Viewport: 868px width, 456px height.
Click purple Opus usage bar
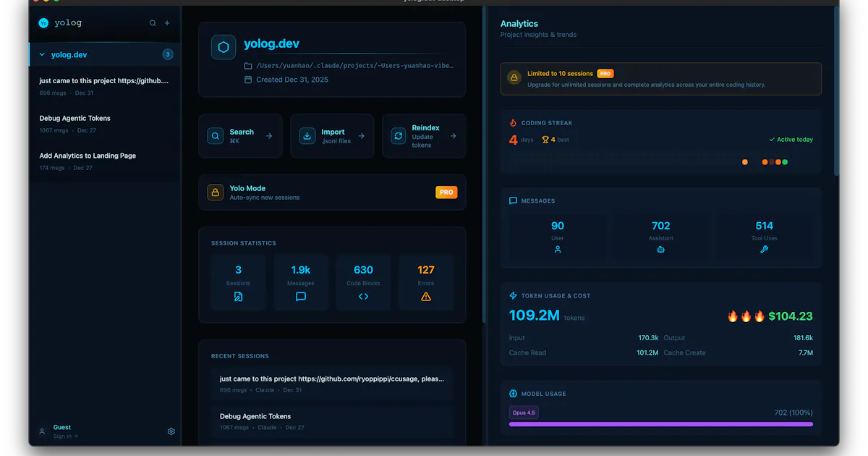[661, 424]
